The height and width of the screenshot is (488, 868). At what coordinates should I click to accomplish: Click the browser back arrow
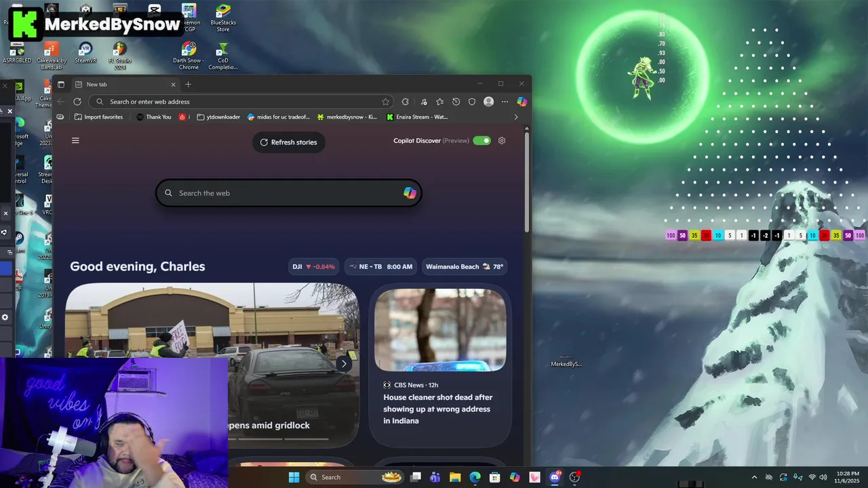pyautogui.click(x=61, y=102)
